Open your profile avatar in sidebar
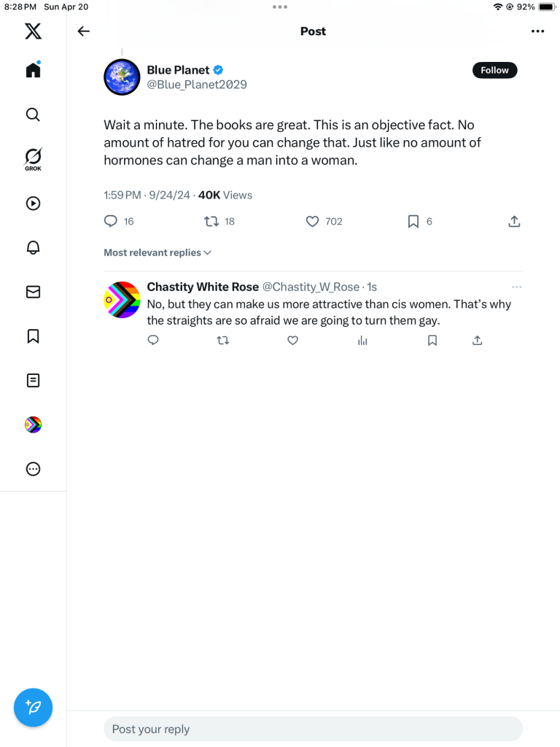560x747 pixels. (33, 425)
